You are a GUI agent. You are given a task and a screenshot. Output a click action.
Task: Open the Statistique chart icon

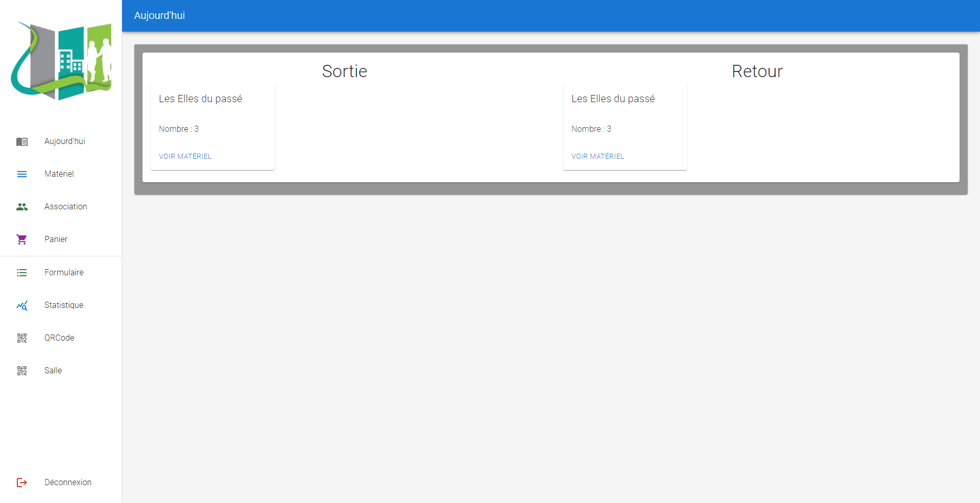(x=22, y=305)
